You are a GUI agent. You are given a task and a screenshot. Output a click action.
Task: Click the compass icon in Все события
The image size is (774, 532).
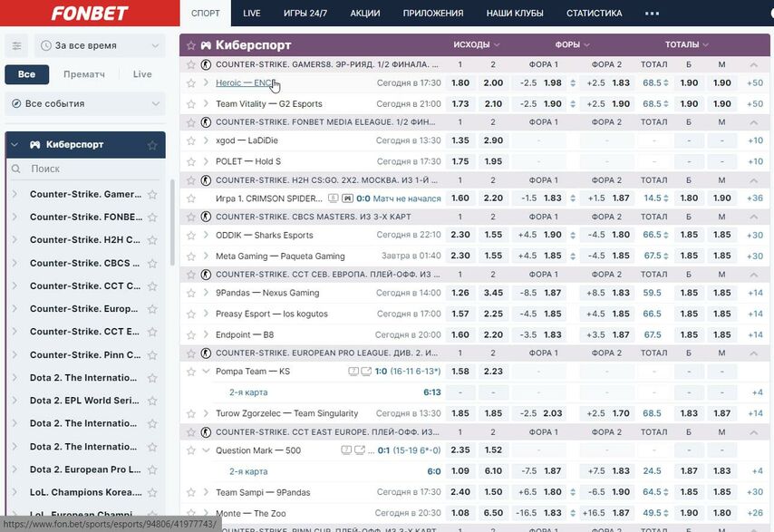point(16,103)
